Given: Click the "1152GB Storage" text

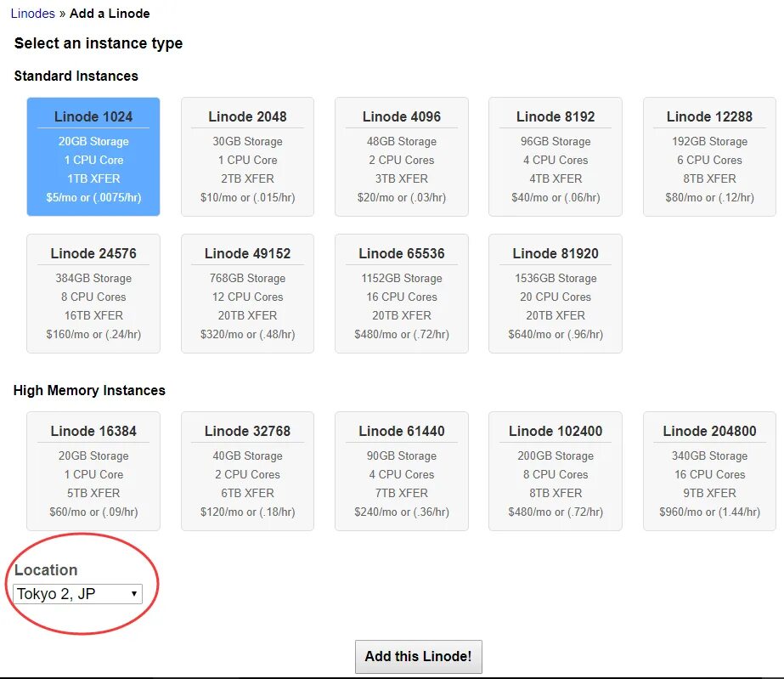Looking at the screenshot, I should [x=402, y=278].
